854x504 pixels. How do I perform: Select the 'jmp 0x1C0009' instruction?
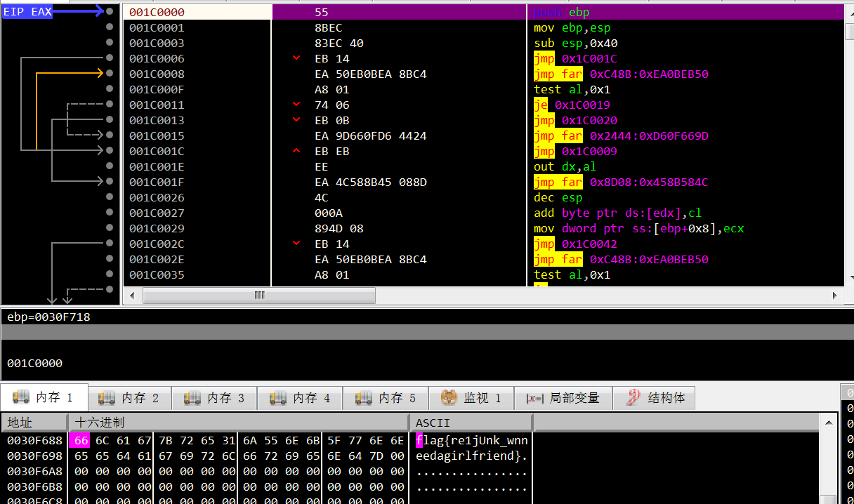coord(576,151)
